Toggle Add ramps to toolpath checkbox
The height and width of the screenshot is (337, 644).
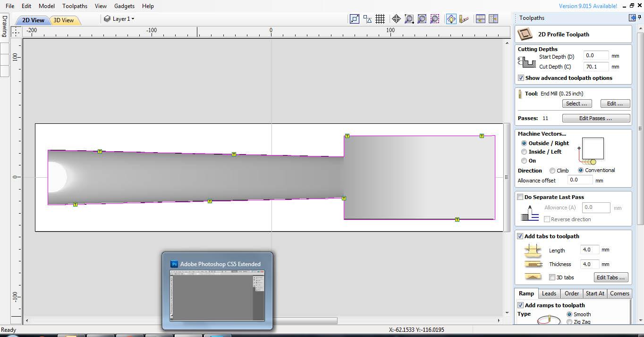[x=521, y=305]
